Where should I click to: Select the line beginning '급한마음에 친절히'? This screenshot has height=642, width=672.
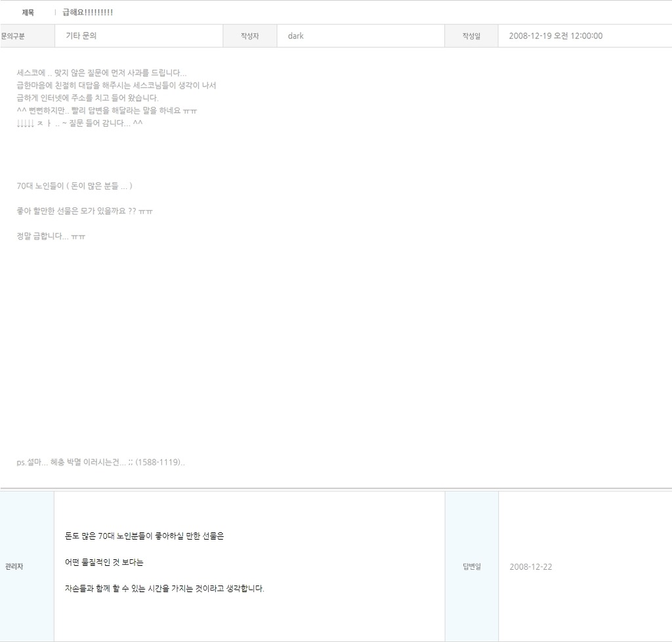[x=116, y=85]
